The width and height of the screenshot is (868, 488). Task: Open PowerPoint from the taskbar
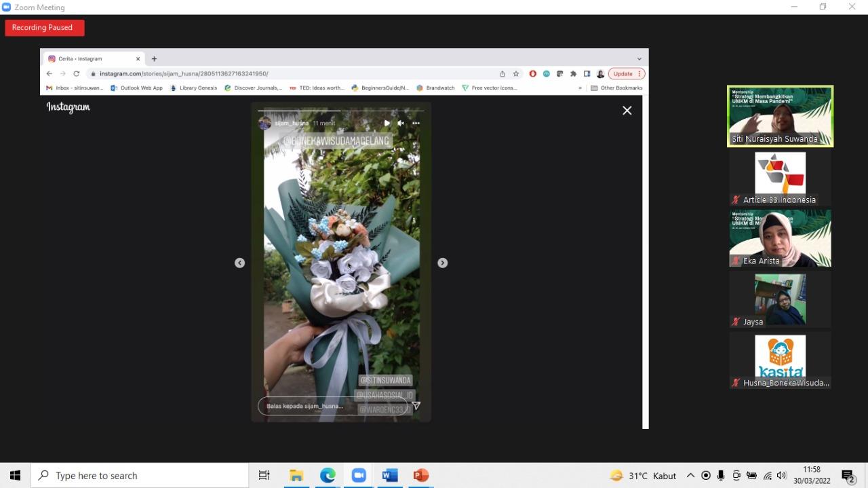tap(421, 475)
